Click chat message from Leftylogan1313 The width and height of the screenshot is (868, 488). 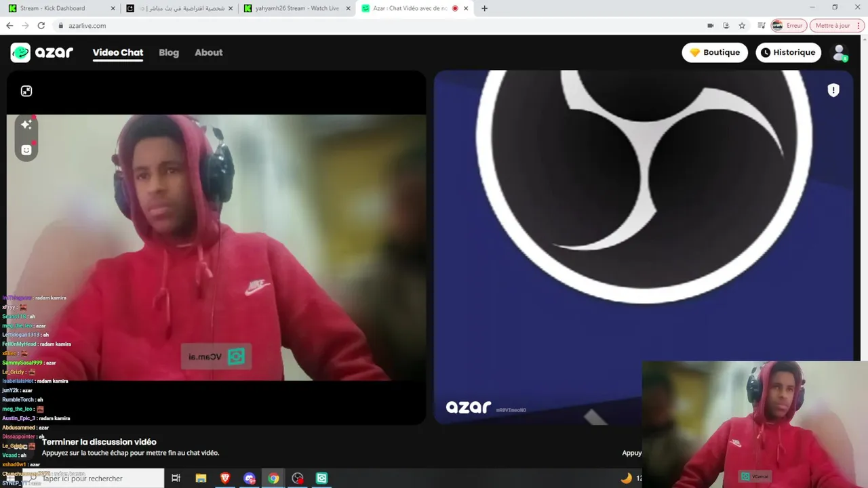pos(25,335)
